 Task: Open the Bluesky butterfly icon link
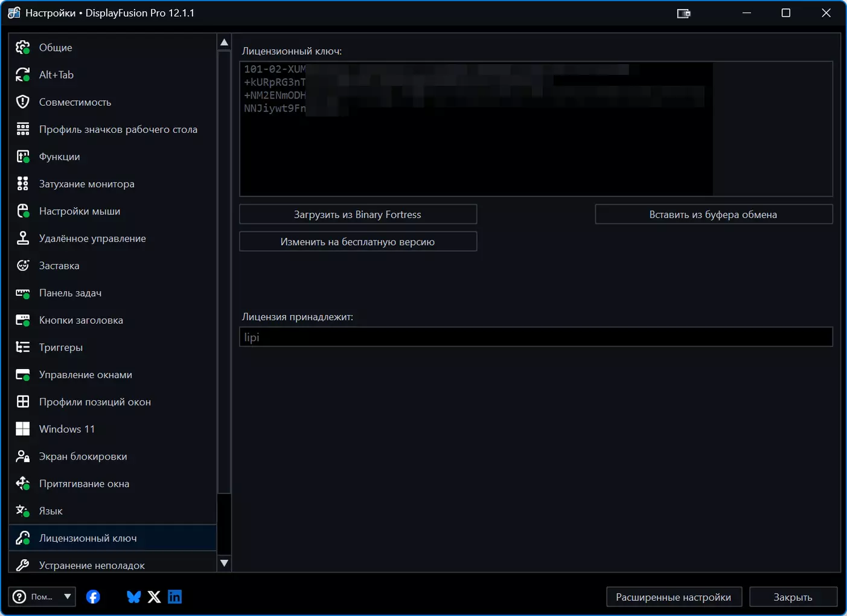134,597
